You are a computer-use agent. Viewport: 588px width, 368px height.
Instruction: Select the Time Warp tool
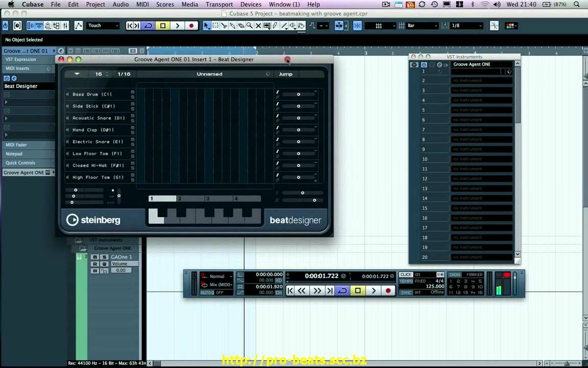pyautogui.click(x=267, y=26)
